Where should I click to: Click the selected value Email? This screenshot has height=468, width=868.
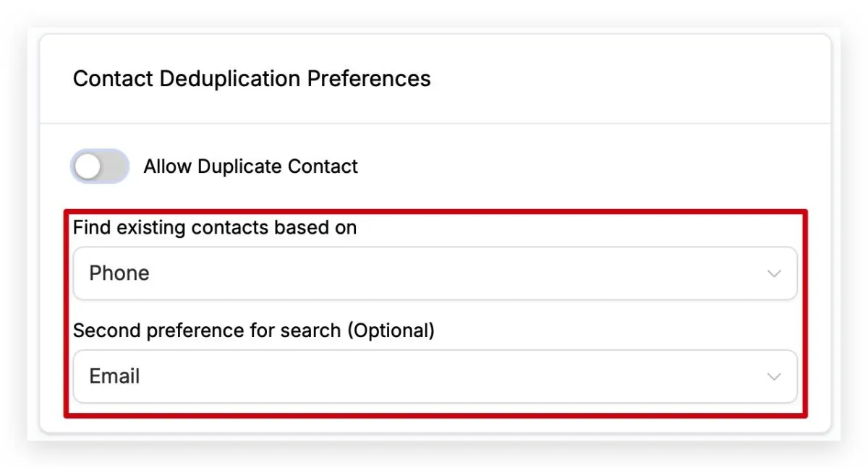point(114,377)
